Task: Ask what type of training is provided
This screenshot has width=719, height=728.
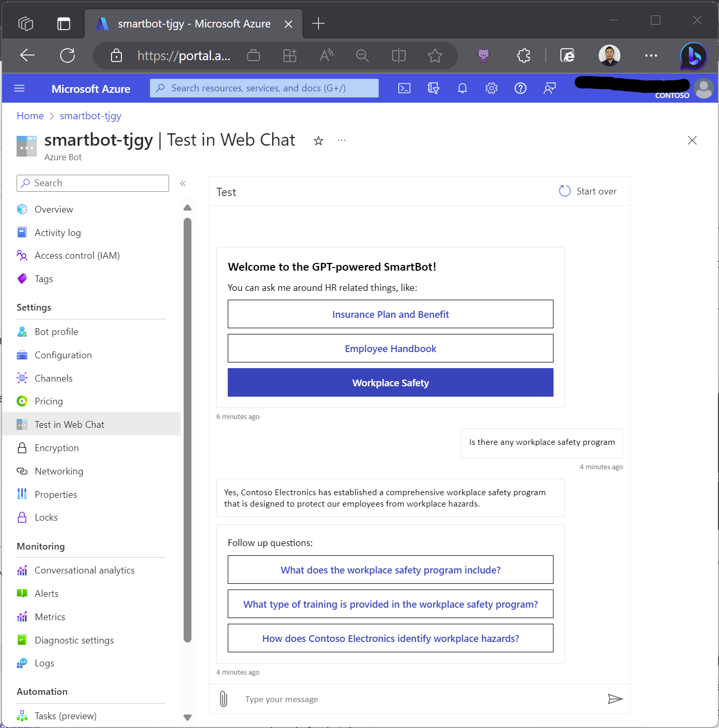Action: (x=391, y=604)
